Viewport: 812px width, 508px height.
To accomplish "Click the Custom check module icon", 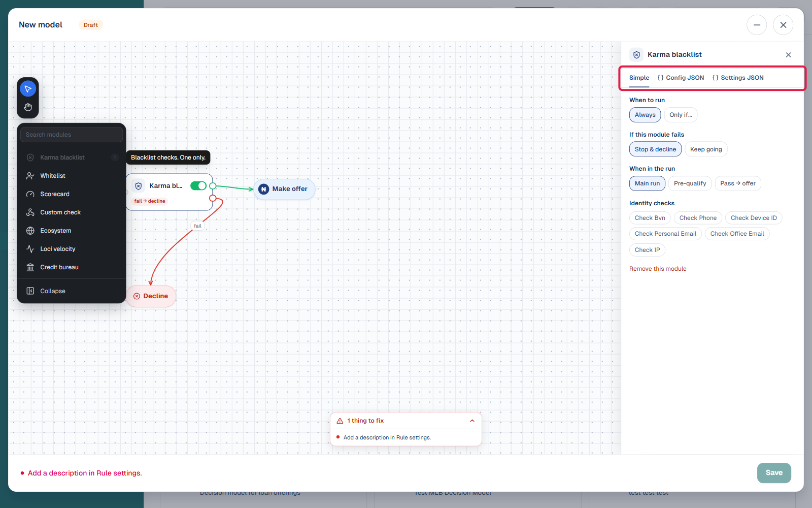I will coord(30,212).
